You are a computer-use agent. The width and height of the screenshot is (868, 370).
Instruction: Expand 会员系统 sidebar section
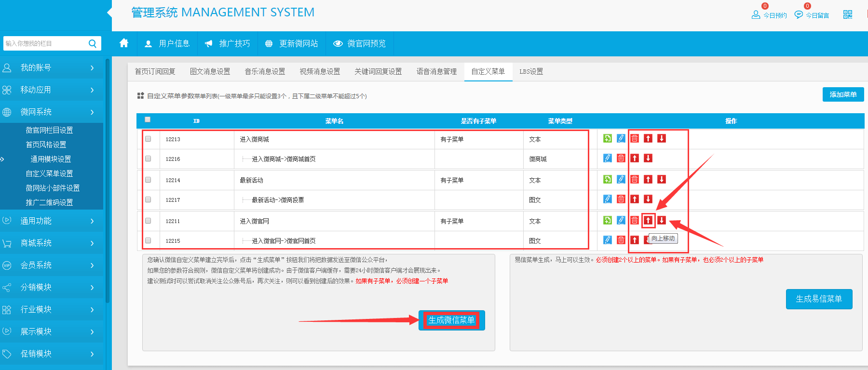pos(52,265)
